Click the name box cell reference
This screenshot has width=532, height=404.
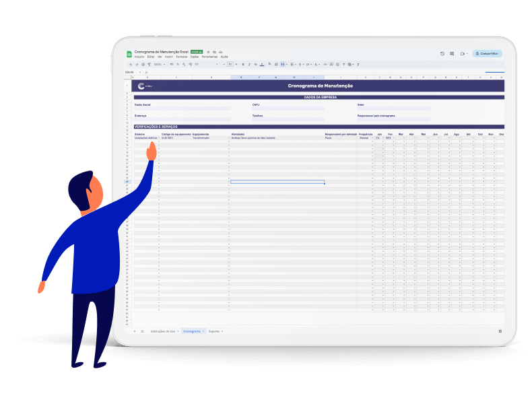pos(131,72)
